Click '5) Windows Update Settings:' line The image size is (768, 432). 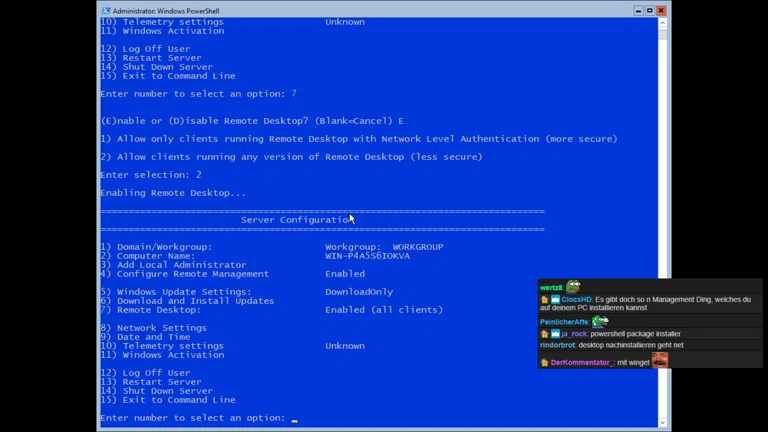click(x=176, y=292)
